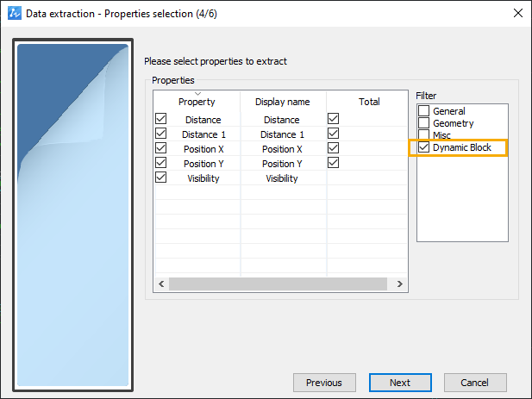The image size is (532, 399).
Task: Select the Position X display name cell
Action: coord(282,149)
